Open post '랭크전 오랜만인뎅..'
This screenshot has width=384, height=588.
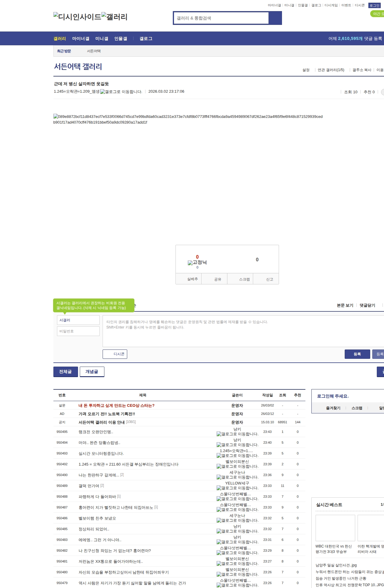coord(96,432)
